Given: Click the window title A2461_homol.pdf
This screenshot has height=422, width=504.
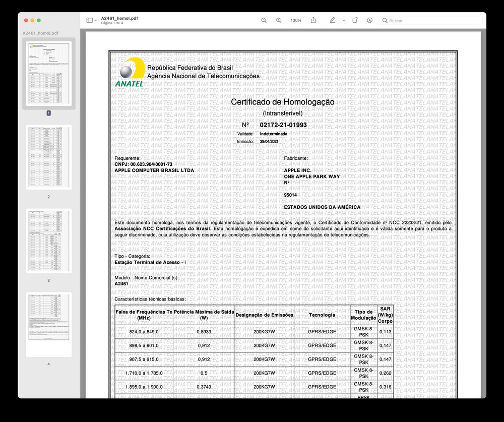Looking at the screenshot, I should pyautogui.click(x=119, y=18).
